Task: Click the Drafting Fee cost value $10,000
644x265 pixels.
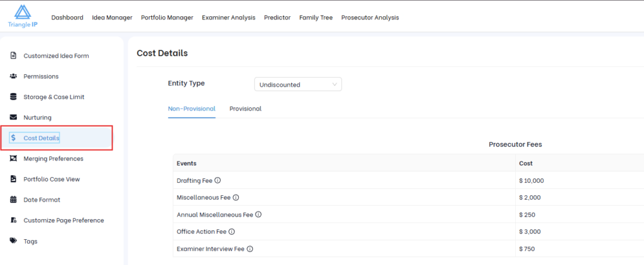Action: pyautogui.click(x=531, y=181)
